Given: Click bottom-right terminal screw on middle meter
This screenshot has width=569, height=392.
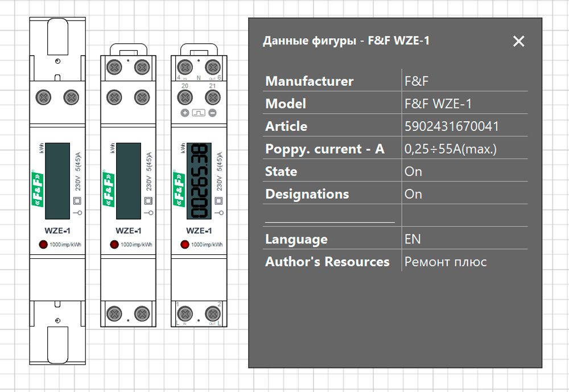Looking at the screenshot, I should 142,314.
